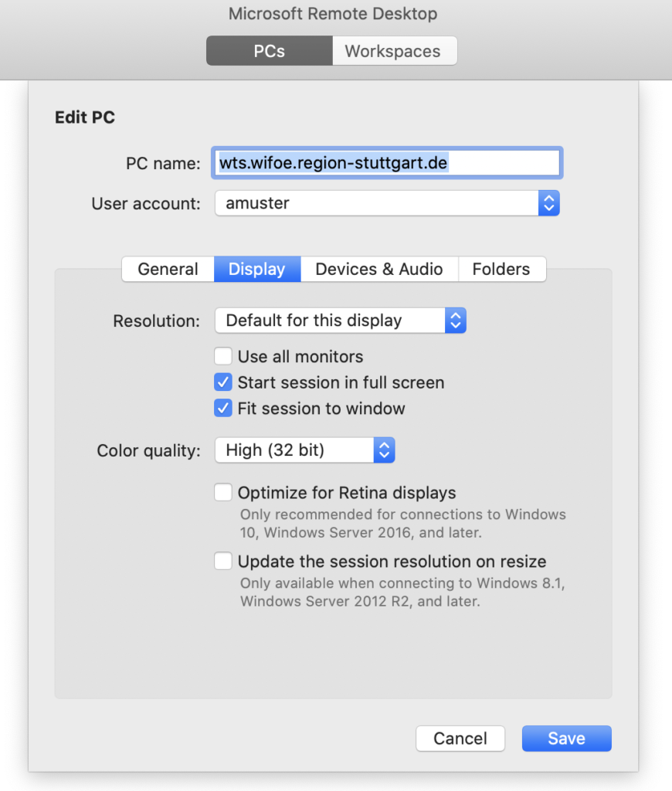
Task: Uncheck Fit session to window
Action: (x=223, y=409)
